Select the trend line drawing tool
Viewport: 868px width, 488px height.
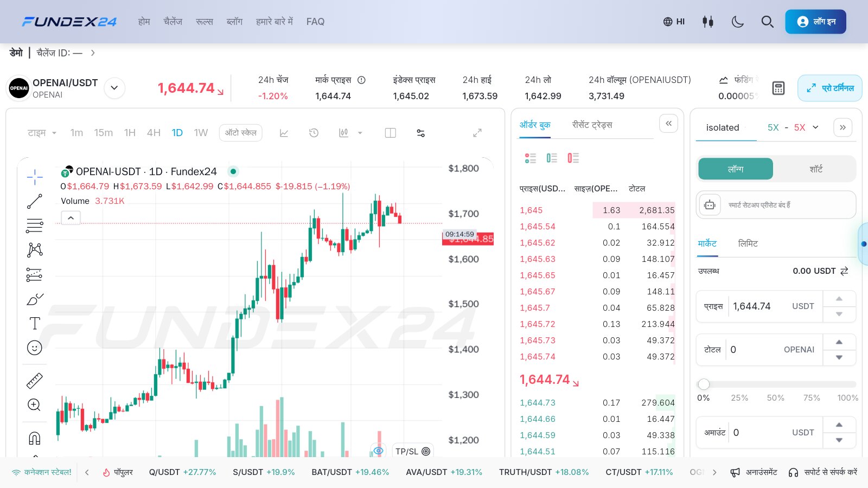point(35,201)
